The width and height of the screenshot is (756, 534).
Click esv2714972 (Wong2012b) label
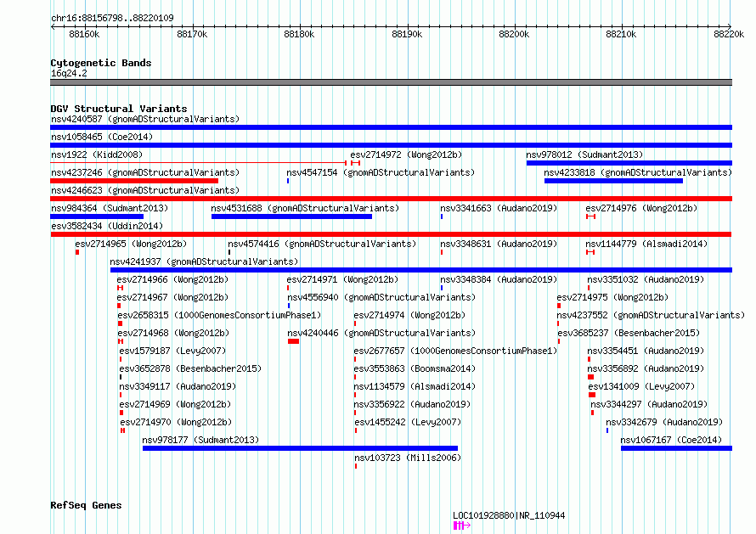(406, 155)
